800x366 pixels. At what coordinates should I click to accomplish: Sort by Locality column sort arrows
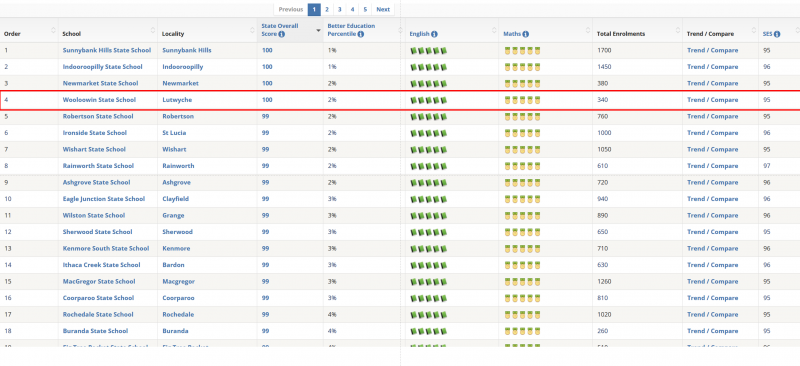[253, 30]
